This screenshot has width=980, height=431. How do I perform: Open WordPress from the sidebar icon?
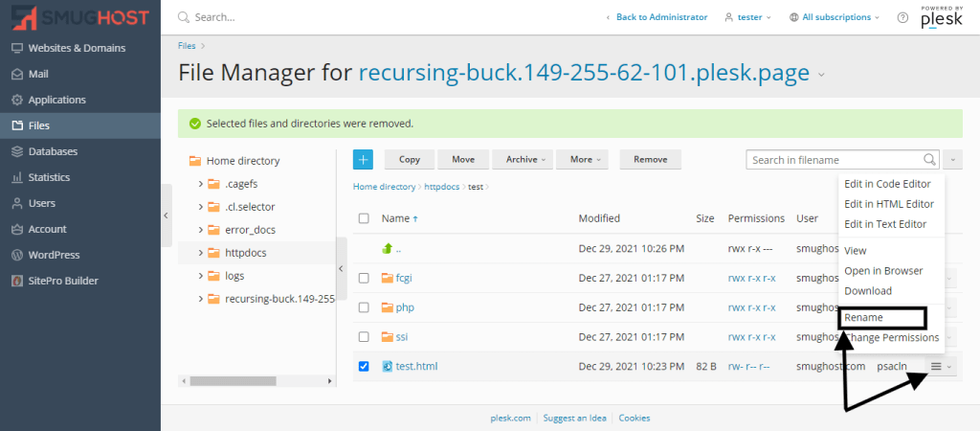(17, 255)
